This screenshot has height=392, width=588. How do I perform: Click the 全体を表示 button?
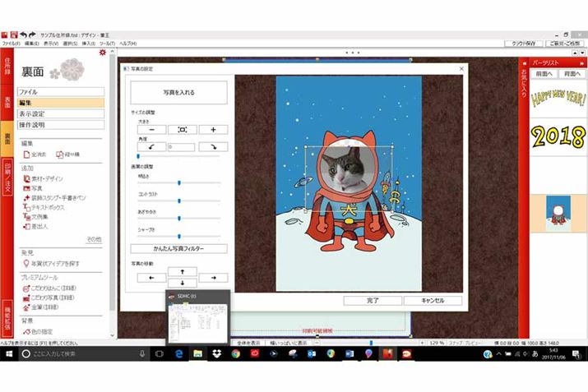249,343
